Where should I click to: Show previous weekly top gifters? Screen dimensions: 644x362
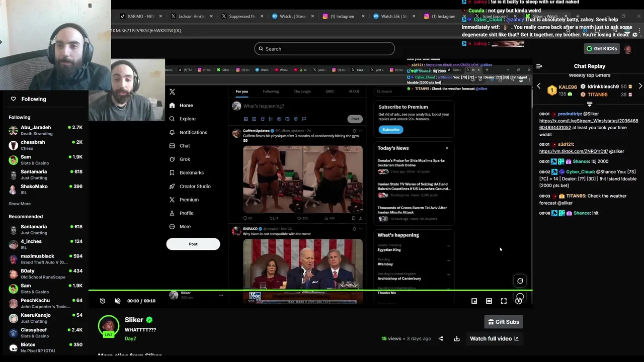pyautogui.click(x=538, y=86)
